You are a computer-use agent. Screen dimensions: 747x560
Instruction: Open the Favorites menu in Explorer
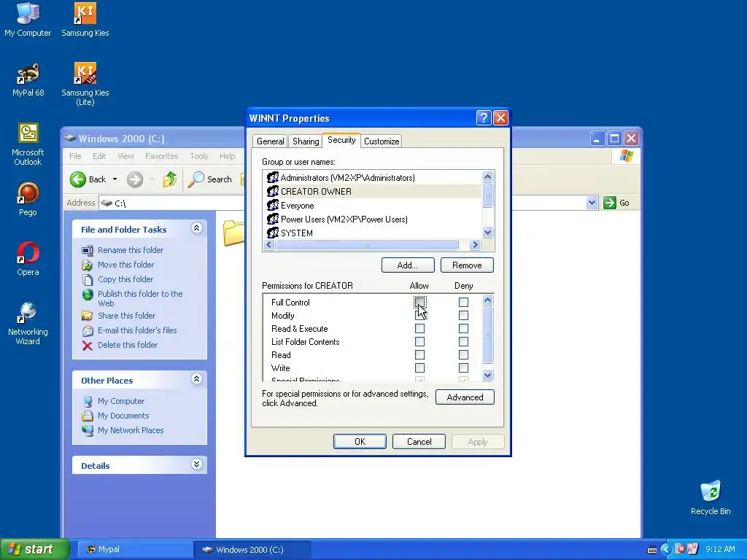(161, 156)
